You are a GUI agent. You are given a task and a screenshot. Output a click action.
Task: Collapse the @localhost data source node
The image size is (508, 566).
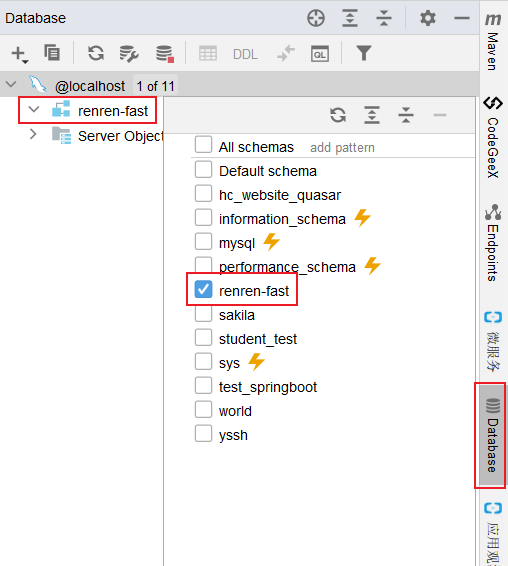(11, 84)
